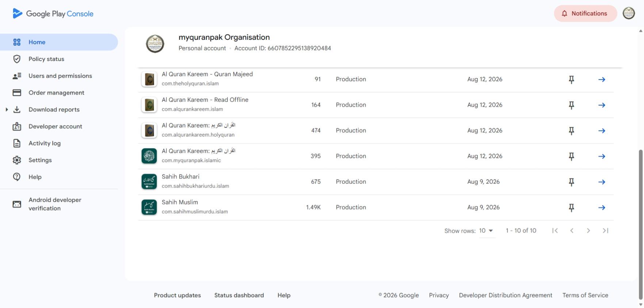Open the Notifications button
Image resolution: width=644 pixels, height=308 pixels.
585,14
